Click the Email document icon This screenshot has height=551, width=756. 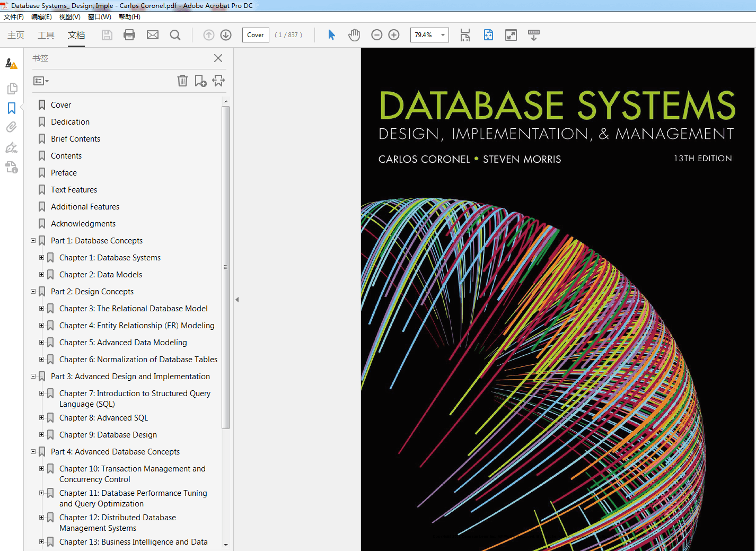[153, 34]
